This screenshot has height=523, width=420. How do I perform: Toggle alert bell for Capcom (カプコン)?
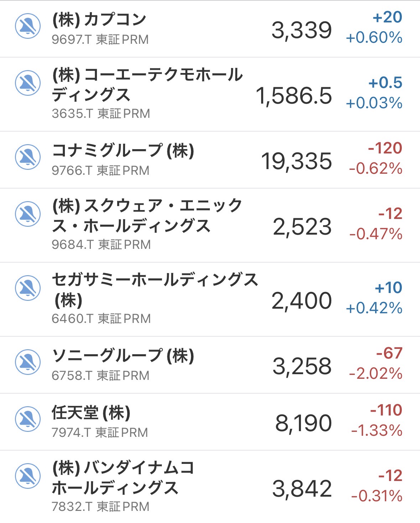(28, 26)
